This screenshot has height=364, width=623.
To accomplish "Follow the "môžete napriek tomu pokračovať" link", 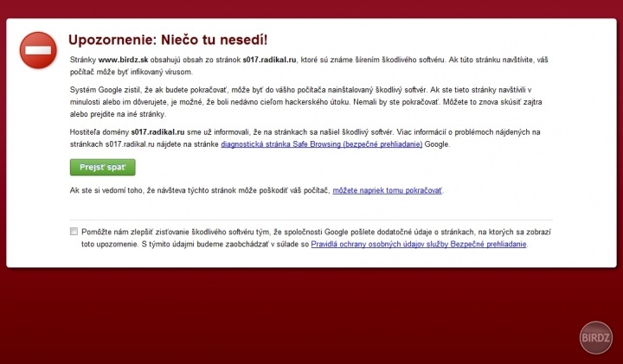I will [387, 190].
